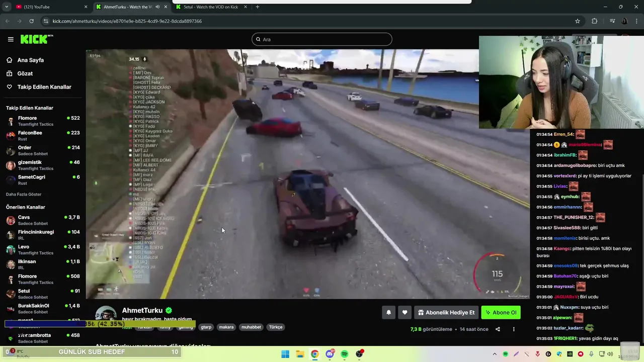Click the heart follow button

(x=405, y=312)
